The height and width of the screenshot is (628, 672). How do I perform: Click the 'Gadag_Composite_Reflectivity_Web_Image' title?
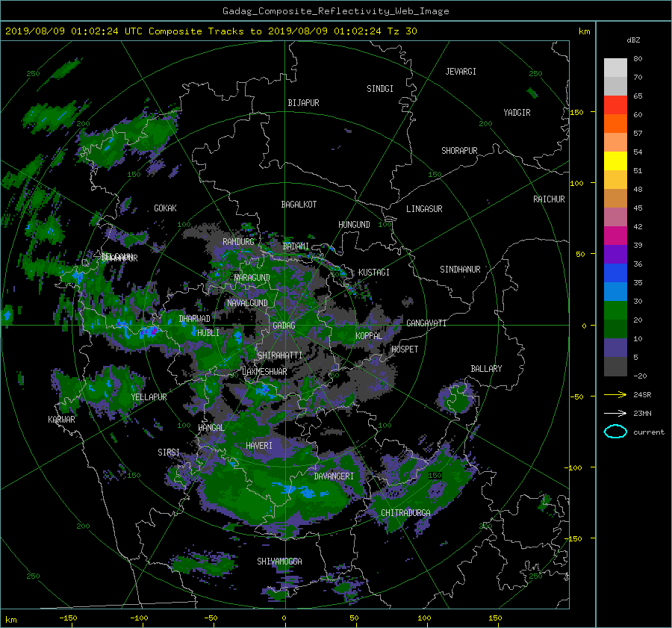click(335, 11)
